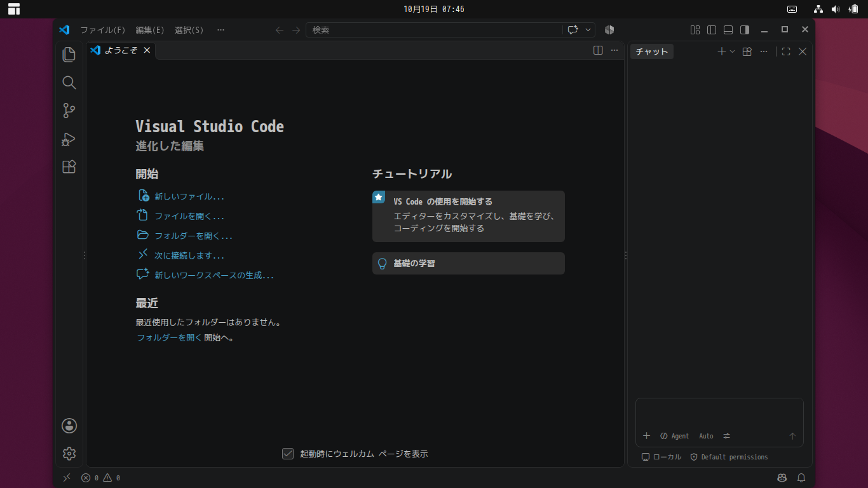The height and width of the screenshot is (488, 868).
Task: Click 新しいワークスペースの生成... link
Action: (x=214, y=275)
